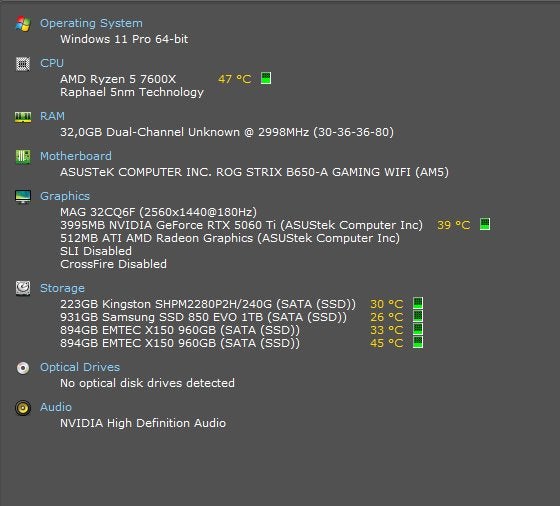Click the 39 °C GPU temperature value

coord(454,225)
